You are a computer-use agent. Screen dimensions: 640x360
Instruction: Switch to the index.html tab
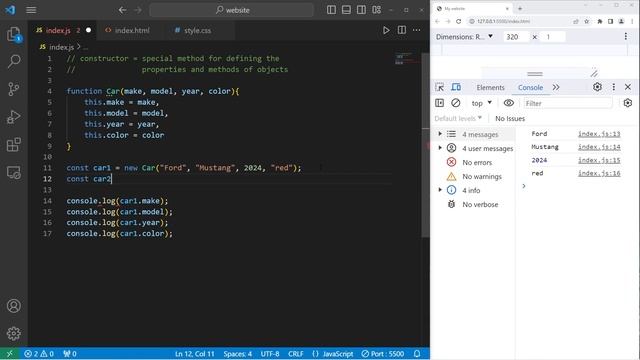[131, 30]
